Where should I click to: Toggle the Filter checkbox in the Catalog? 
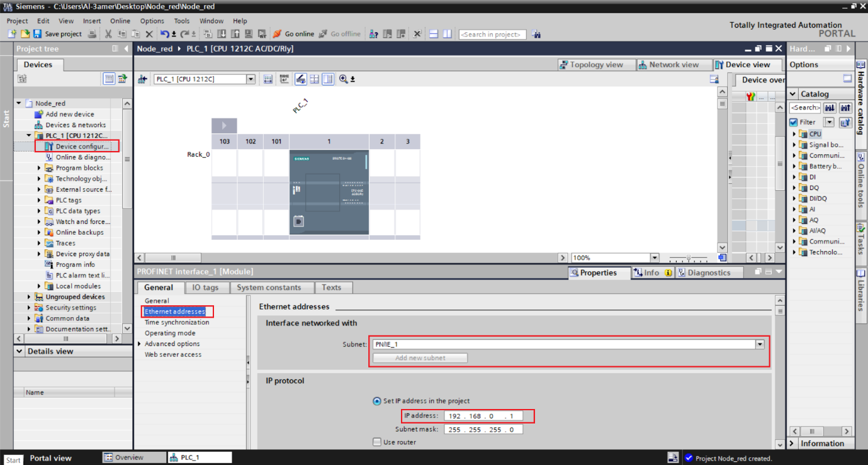(794, 122)
